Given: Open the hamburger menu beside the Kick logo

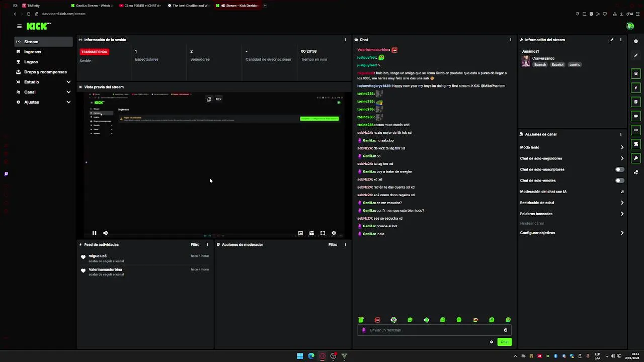Looking at the screenshot, I should [19, 26].
